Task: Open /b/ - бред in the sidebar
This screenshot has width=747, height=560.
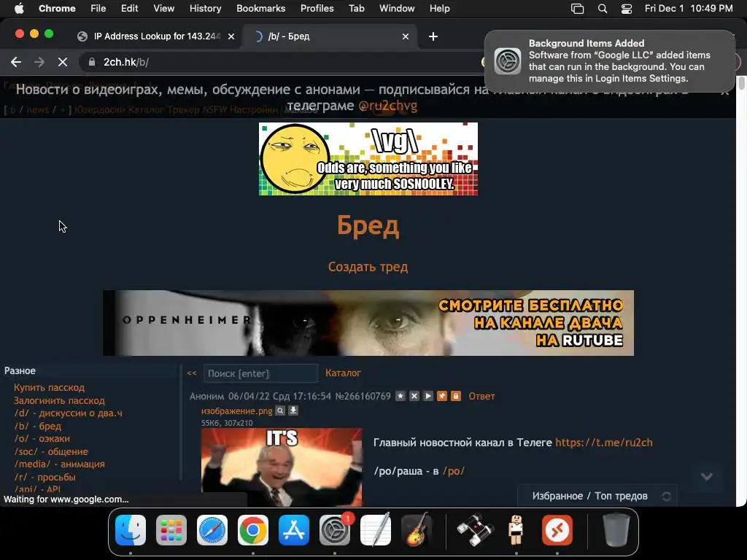Action: pos(38,426)
